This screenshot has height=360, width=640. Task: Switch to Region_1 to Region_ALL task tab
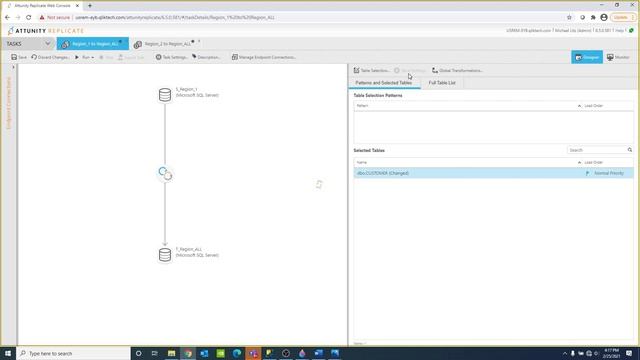[93, 44]
